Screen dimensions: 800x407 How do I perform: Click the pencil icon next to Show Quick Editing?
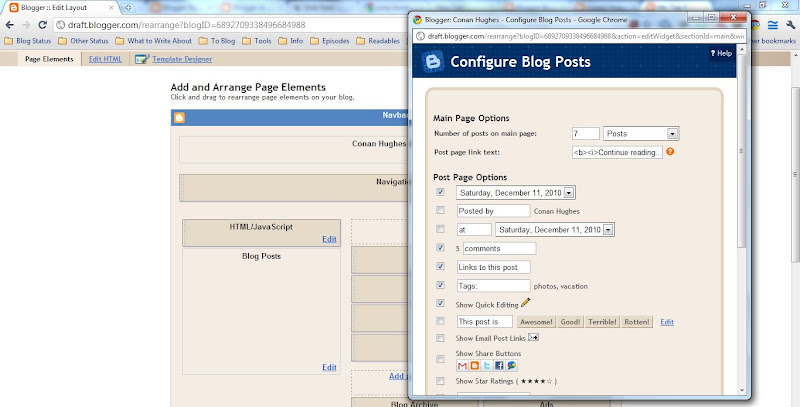(x=526, y=302)
